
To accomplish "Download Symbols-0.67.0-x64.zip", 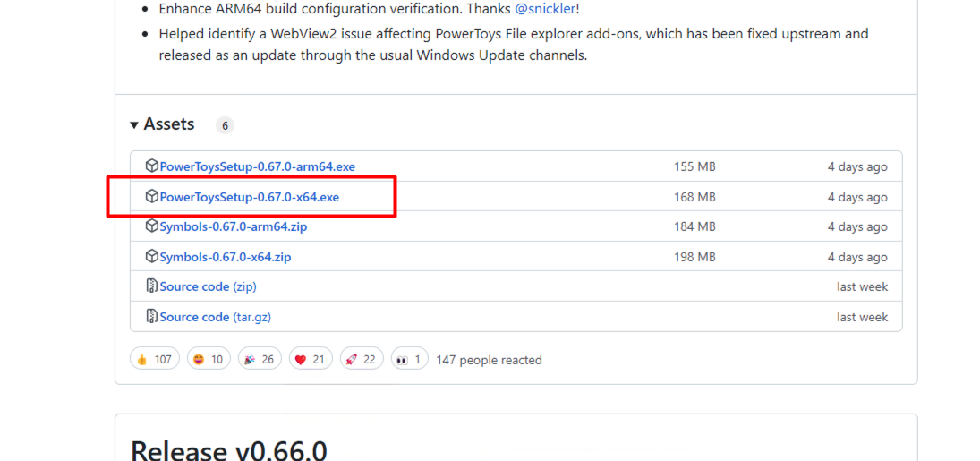I will click(225, 257).
